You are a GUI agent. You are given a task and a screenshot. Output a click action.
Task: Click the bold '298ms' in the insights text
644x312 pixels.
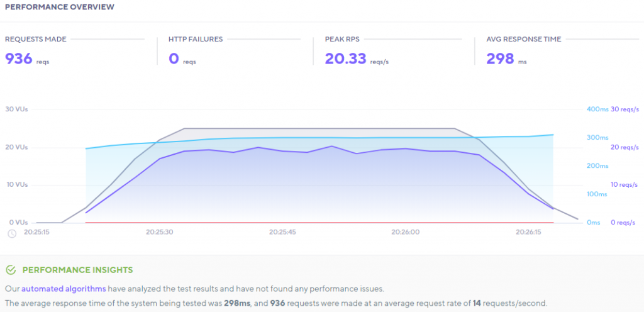236,304
